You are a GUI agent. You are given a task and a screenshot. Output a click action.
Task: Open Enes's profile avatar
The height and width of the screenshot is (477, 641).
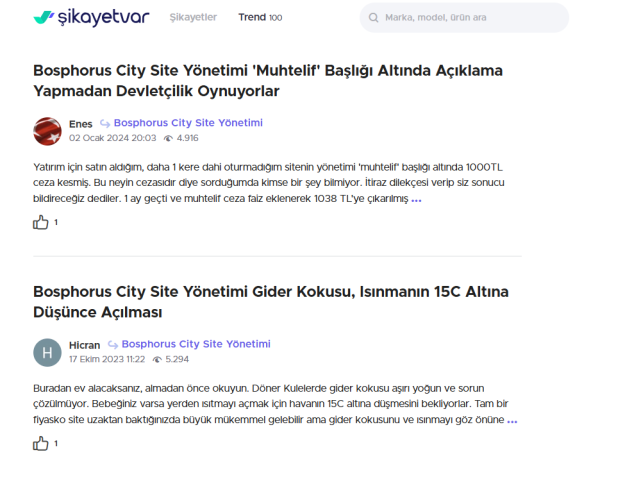point(47,131)
